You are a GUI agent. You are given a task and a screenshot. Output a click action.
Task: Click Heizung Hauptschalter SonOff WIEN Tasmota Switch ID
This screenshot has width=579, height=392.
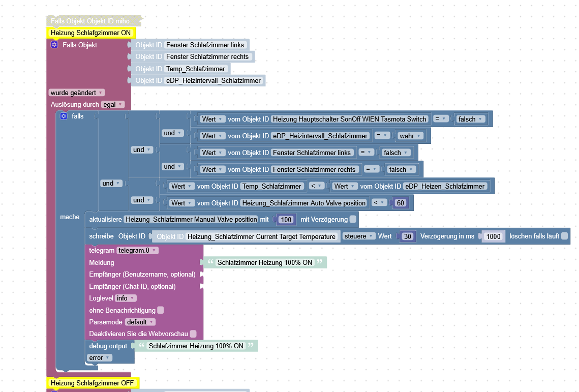349,119
